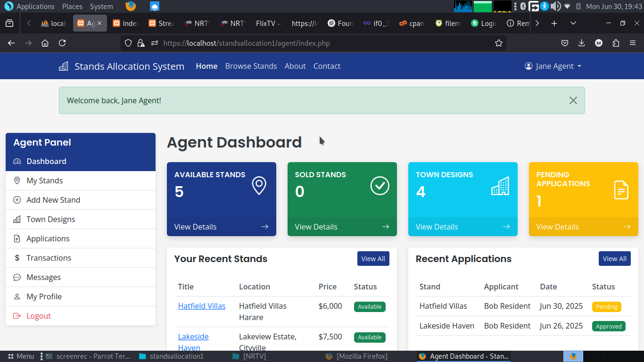Click the reload page icon
Image resolution: width=644 pixels, height=362 pixels.
[62, 43]
